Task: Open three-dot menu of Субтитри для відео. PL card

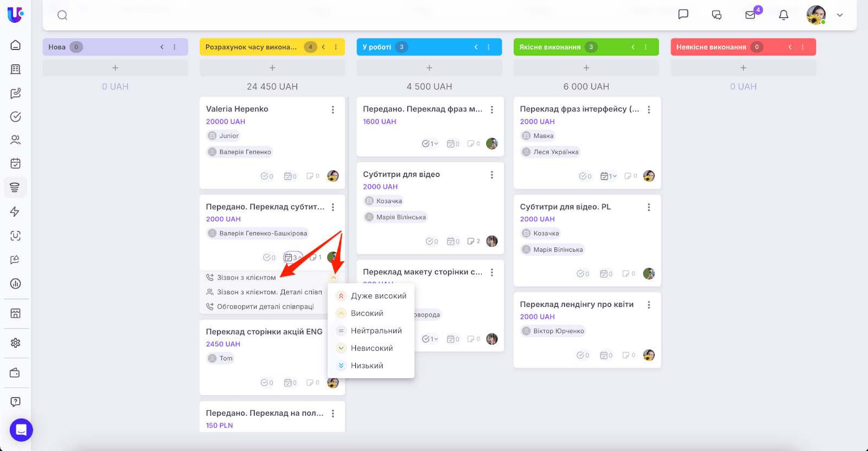Action: [x=649, y=207]
